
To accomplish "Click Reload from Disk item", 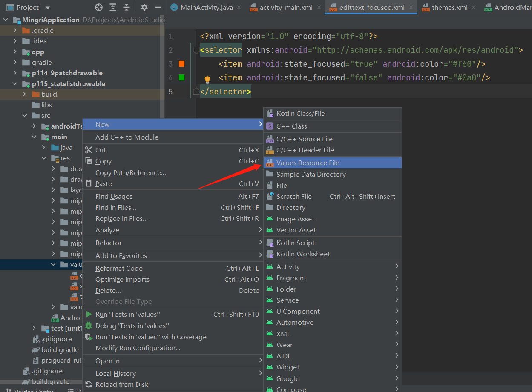I will 173,384.
